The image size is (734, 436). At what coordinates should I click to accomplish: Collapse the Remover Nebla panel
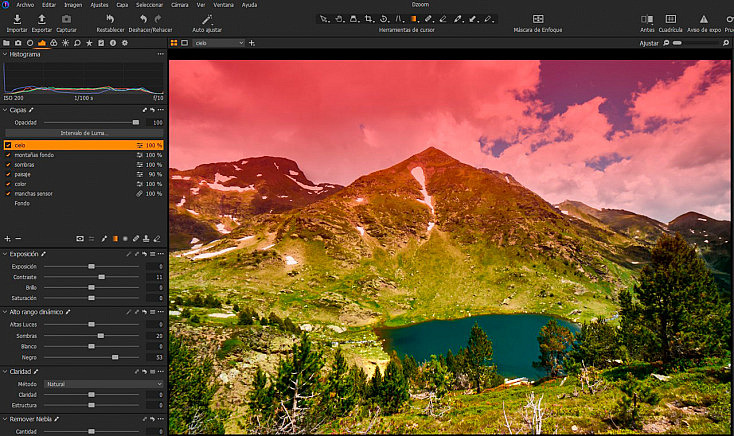click(x=5, y=419)
